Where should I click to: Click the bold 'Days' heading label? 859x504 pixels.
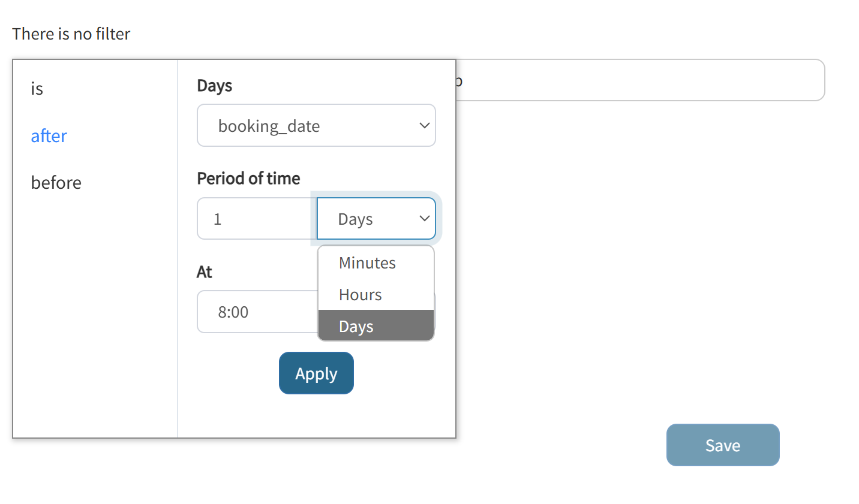pyautogui.click(x=215, y=86)
